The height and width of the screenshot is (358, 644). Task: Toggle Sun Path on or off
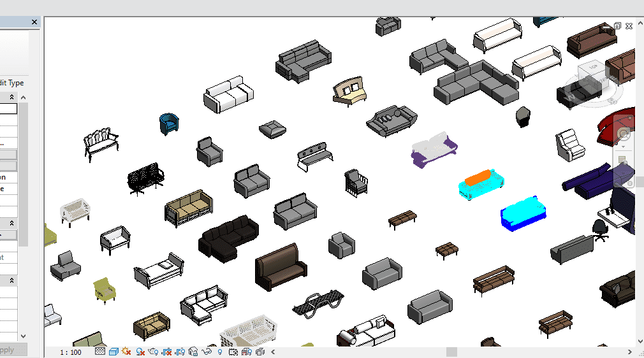point(126,352)
